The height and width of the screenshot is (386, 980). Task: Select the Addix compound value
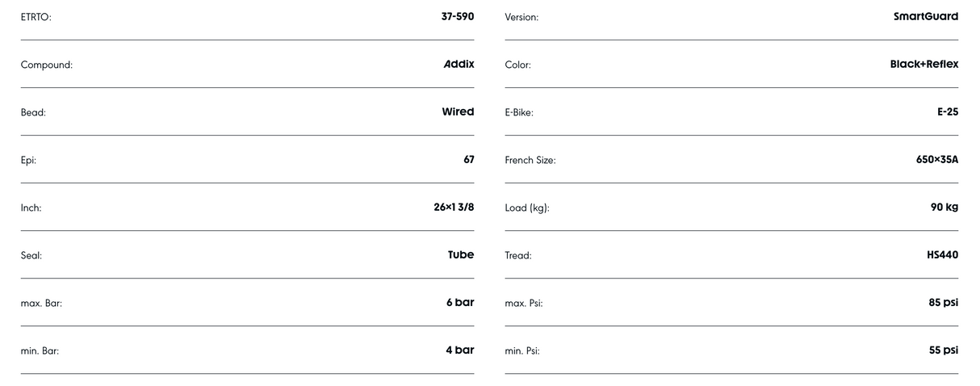(x=459, y=64)
